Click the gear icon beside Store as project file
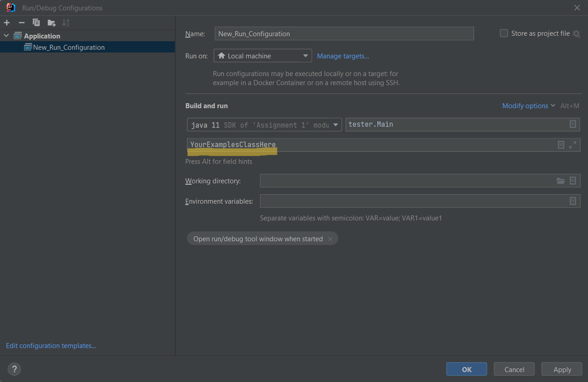The height and width of the screenshot is (382, 588). point(576,33)
